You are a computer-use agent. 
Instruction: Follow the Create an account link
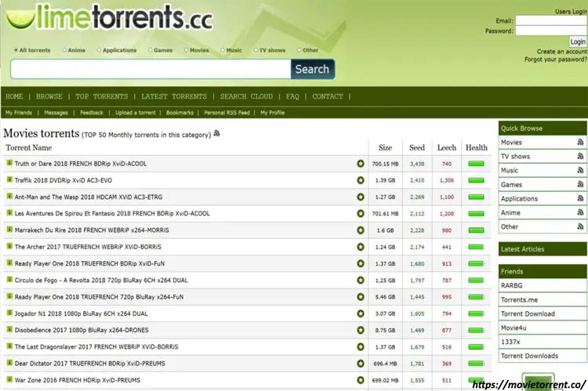[562, 52]
